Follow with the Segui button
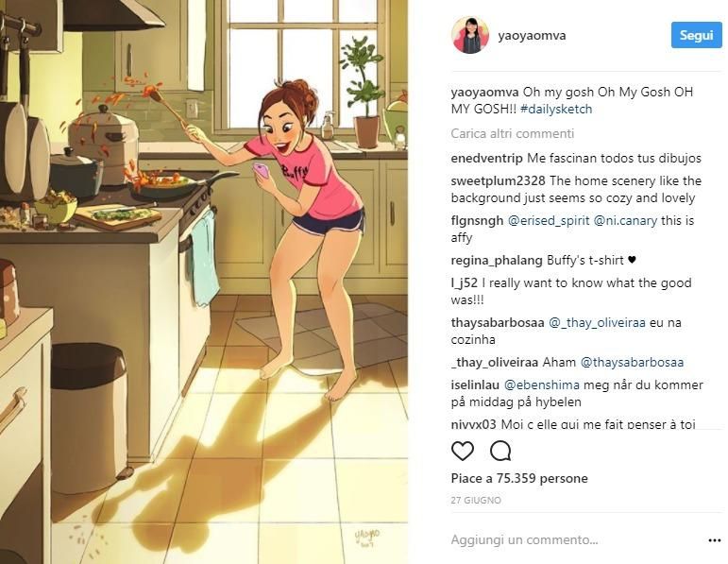 coord(697,35)
